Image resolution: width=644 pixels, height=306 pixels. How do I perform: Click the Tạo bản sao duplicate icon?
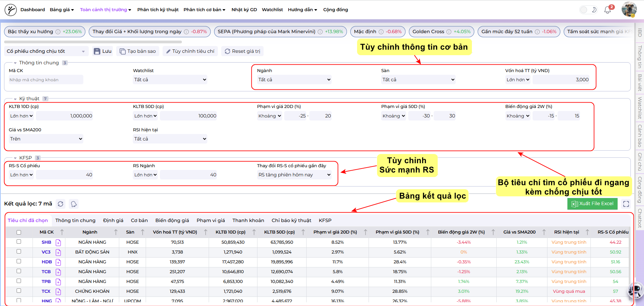point(122,51)
